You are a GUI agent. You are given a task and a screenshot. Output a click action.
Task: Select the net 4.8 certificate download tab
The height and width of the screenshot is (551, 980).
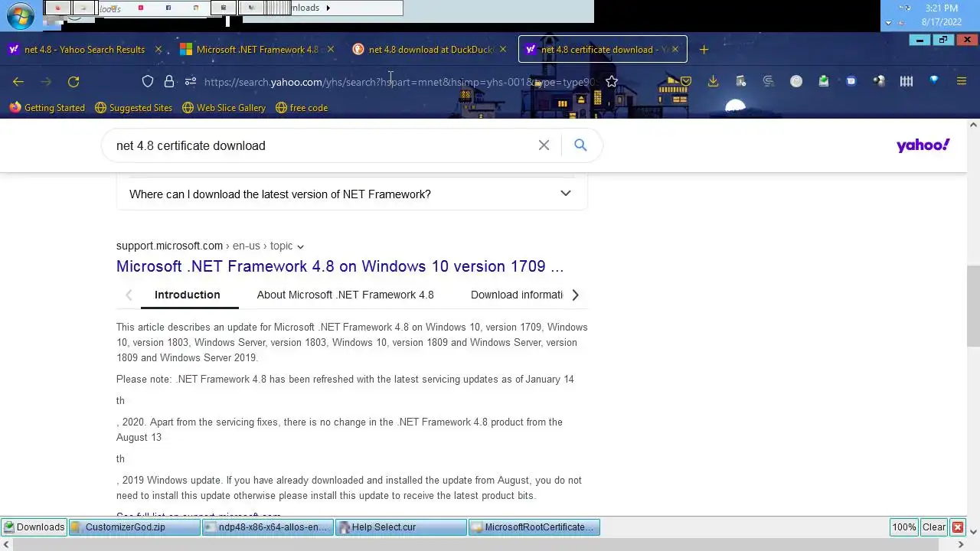603,50
